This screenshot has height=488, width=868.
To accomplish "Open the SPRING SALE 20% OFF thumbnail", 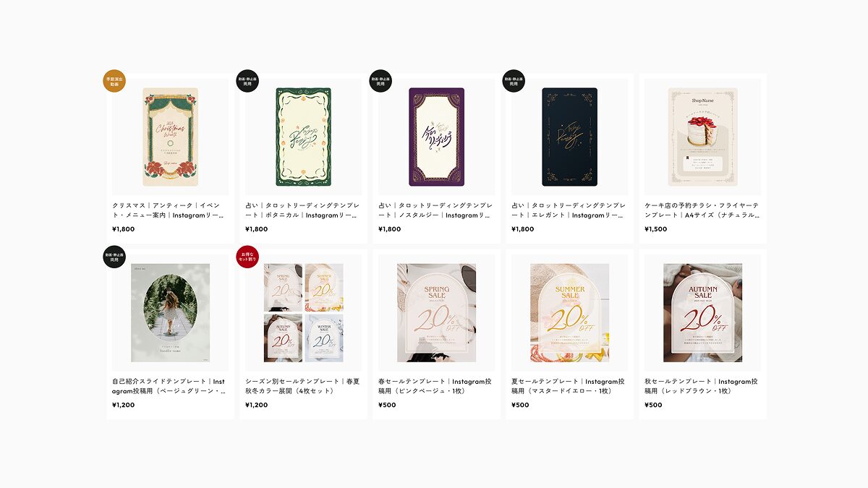I will [x=436, y=312].
